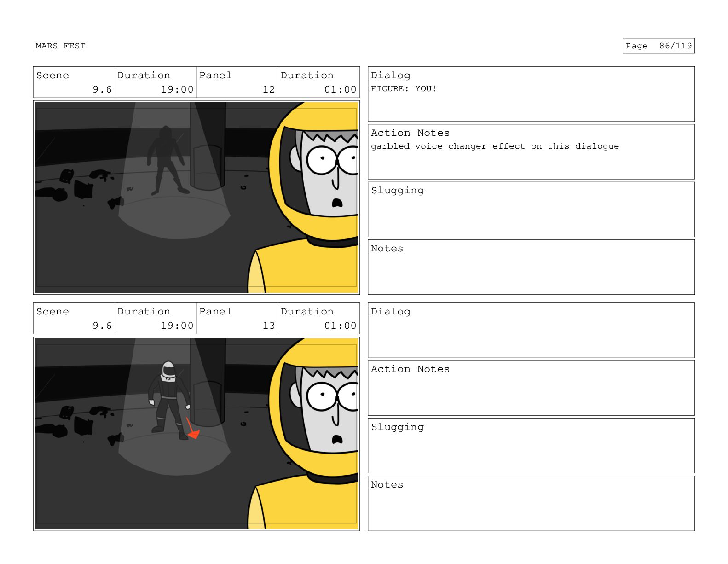The height and width of the screenshot is (564, 728).
Task: Click the red arrow in panel 13 drawing
Action: tap(192, 429)
